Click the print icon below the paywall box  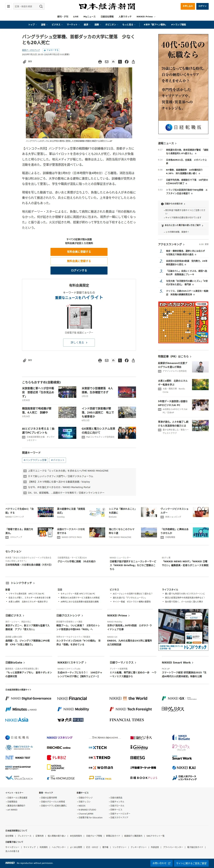100,360
